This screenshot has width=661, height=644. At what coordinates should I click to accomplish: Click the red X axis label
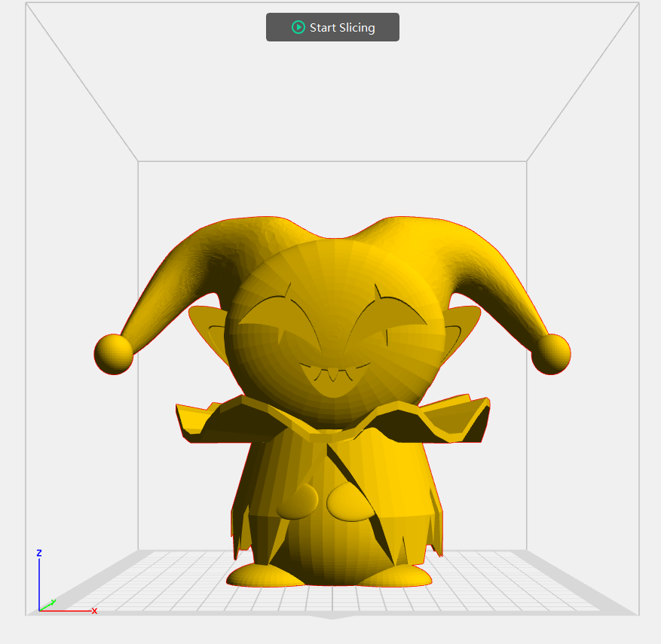(x=94, y=611)
